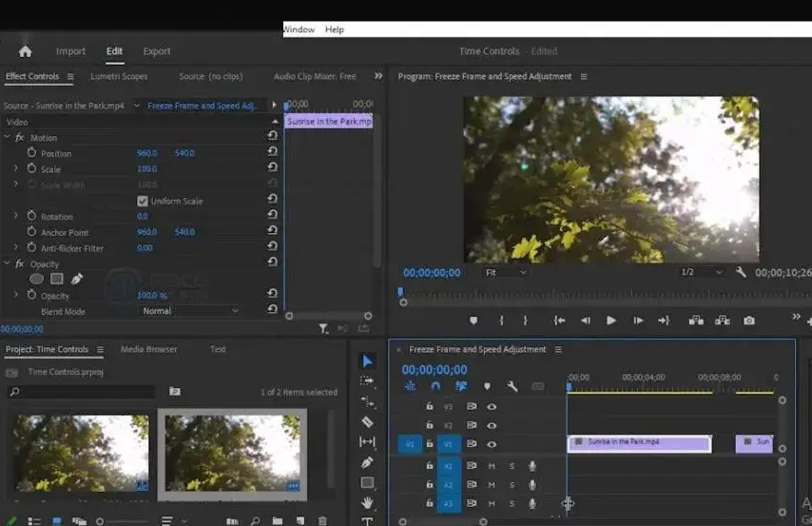The width and height of the screenshot is (812, 526).
Task: Collapse the Opacity effect group
Action: [8, 263]
